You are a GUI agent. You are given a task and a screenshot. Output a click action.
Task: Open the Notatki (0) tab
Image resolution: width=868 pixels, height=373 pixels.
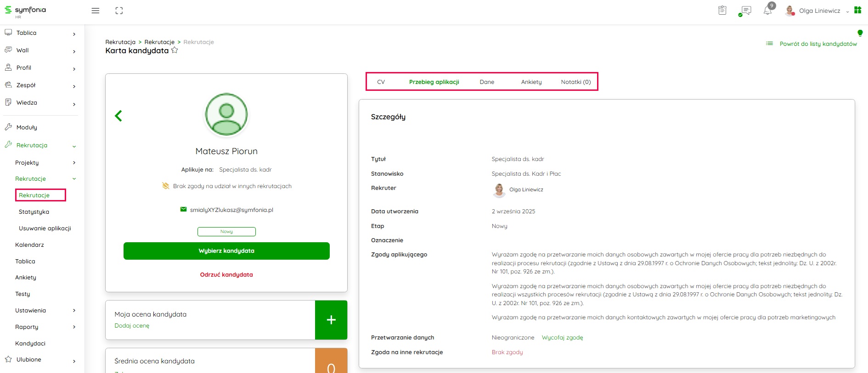coord(575,82)
